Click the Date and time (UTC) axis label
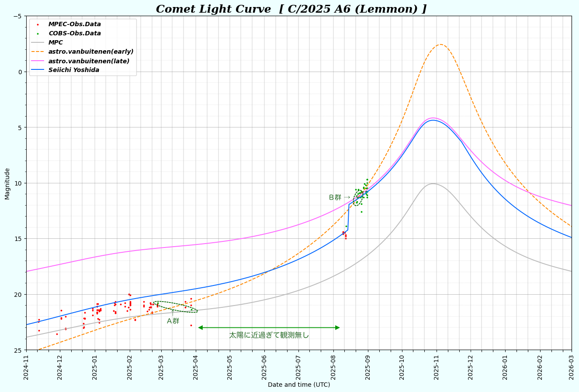The image size is (579, 392). [299, 385]
